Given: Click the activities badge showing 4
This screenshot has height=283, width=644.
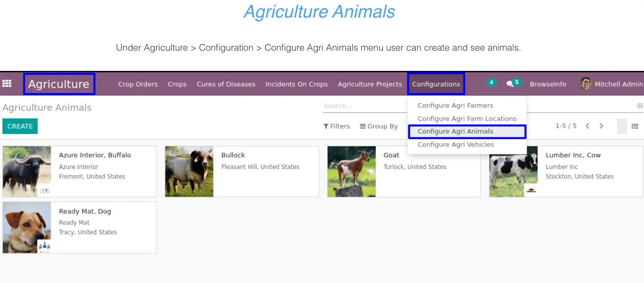Looking at the screenshot, I should coord(491,82).
